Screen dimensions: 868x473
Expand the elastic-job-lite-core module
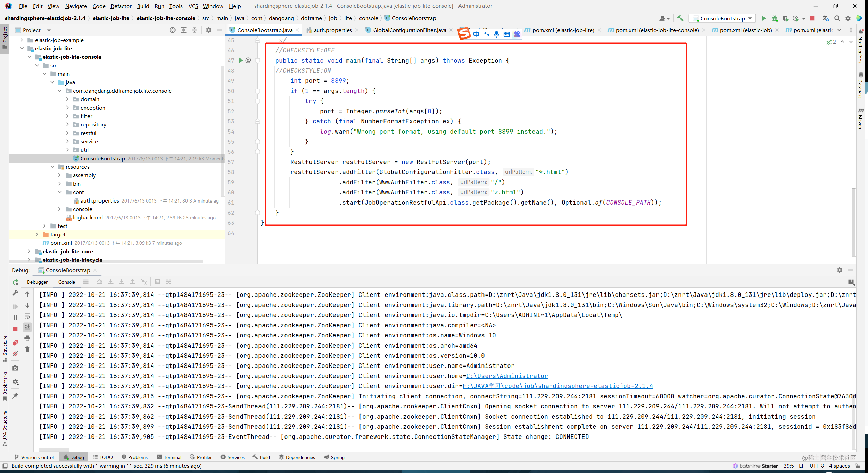point(29,251)
